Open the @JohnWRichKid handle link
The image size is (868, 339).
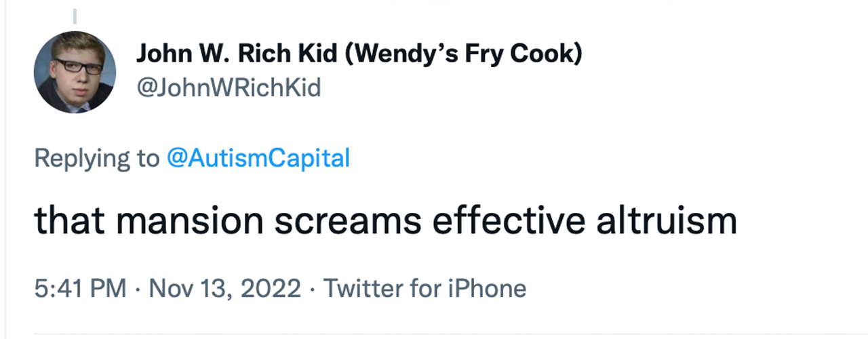229,87
